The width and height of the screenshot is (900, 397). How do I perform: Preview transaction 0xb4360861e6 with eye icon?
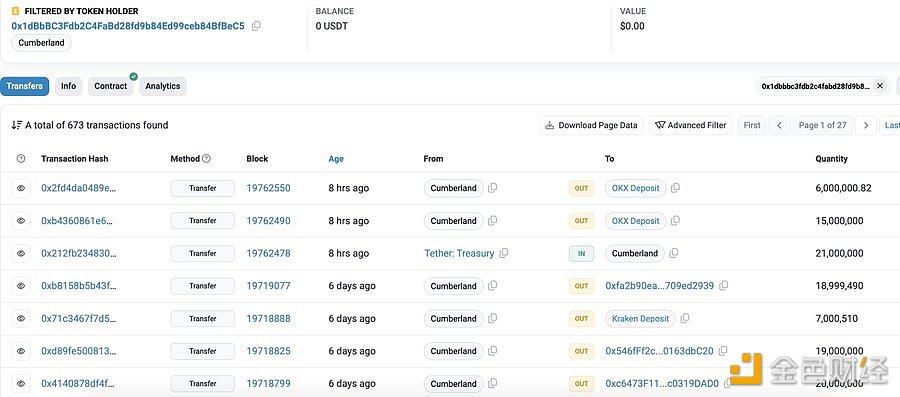coord(21,220)
